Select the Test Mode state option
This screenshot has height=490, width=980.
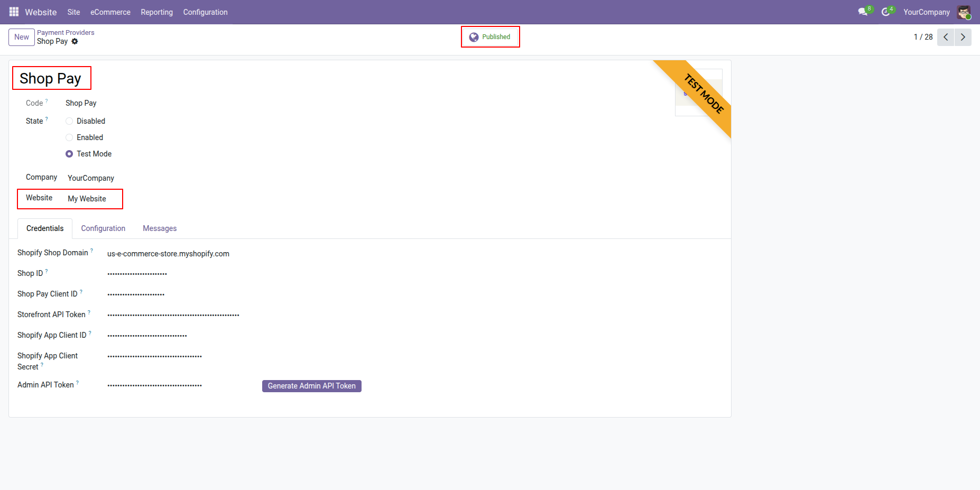[x=69, y=154]
